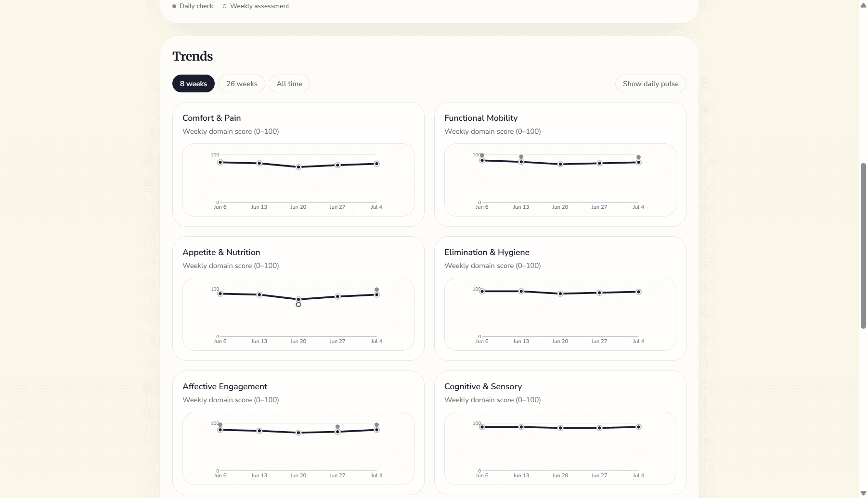Click the Jul 4 weekly point in Affective Engagement

click(x=376, y=430)
